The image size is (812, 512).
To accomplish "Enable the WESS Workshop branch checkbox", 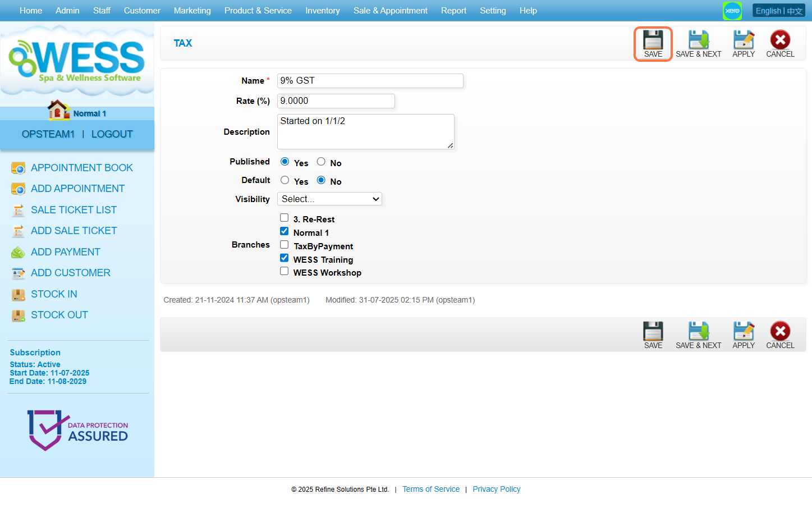I will tap(285, 271).
